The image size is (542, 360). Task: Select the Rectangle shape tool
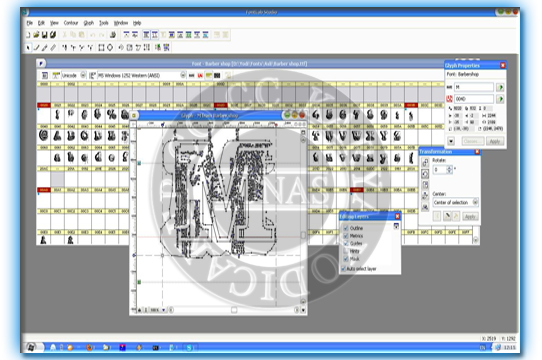click(101, 47)
